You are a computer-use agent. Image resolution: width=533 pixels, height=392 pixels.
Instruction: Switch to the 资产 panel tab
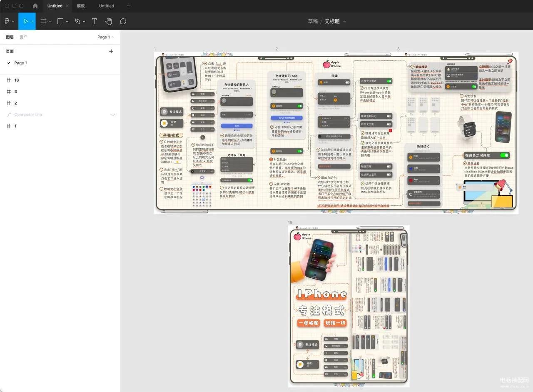point(23,37)
